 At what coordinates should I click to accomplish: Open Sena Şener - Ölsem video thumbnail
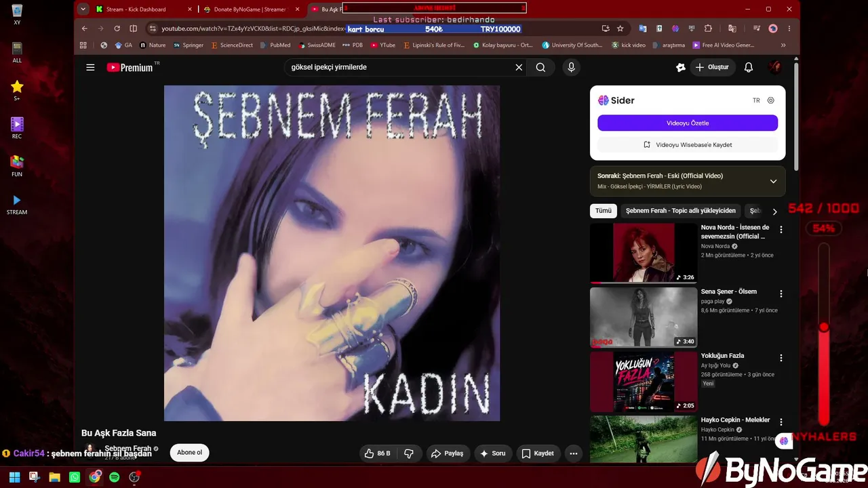coord(644,317)
